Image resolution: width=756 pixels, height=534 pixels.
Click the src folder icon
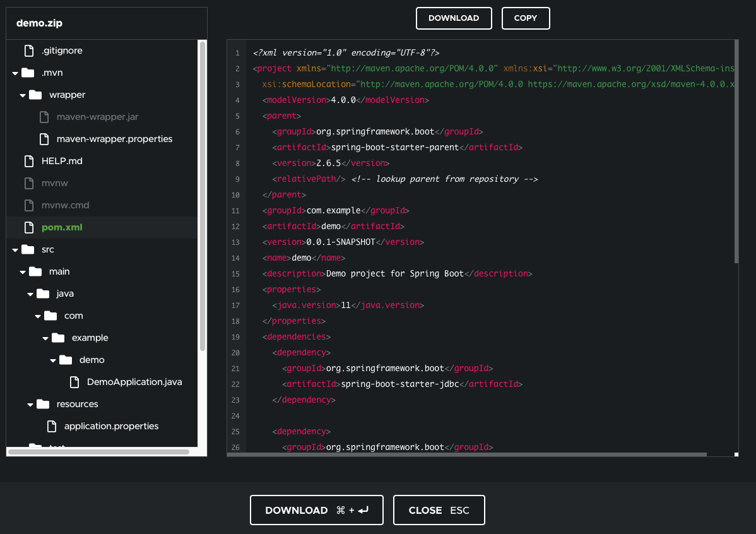[28, 249]
